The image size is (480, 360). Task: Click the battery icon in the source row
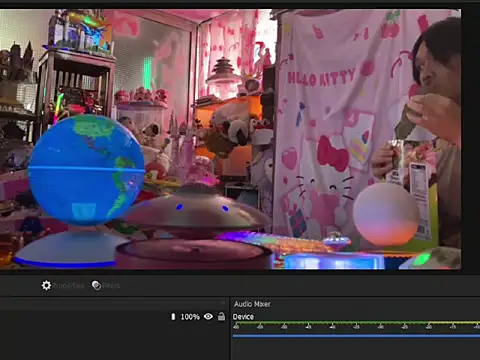pyautogui.click(x=173, y=317)
